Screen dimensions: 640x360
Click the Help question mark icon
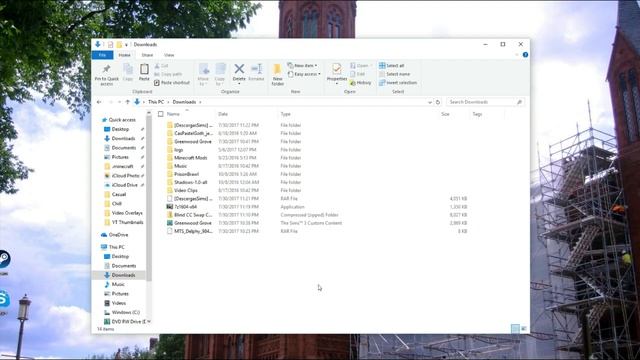pos(525,55)
